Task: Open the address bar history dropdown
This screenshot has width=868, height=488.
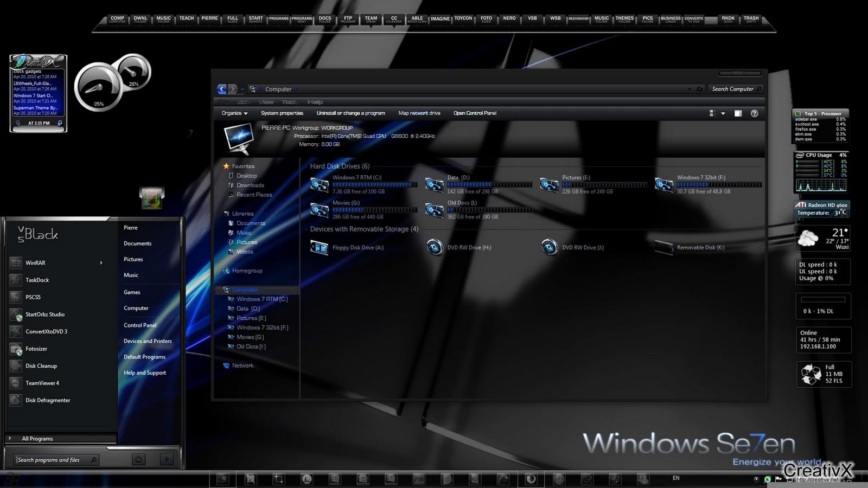Action: [690, 89]
